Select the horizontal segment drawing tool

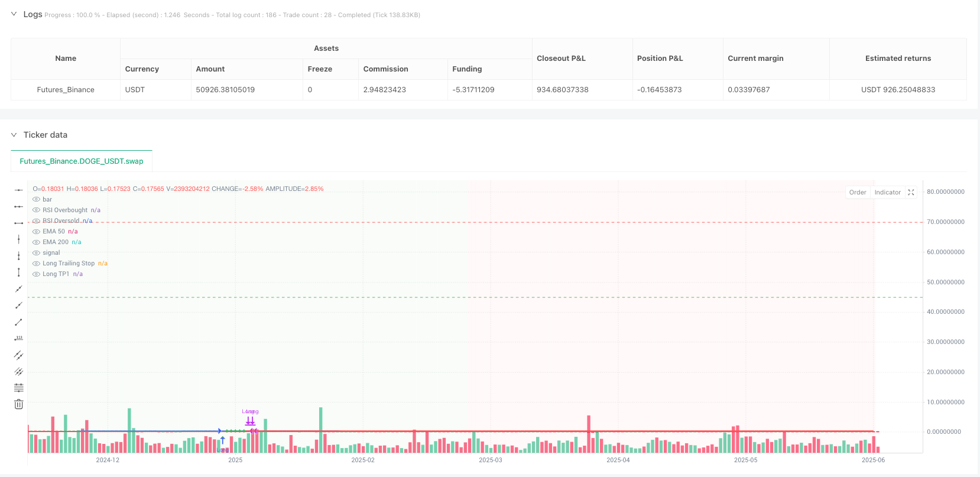19,223
